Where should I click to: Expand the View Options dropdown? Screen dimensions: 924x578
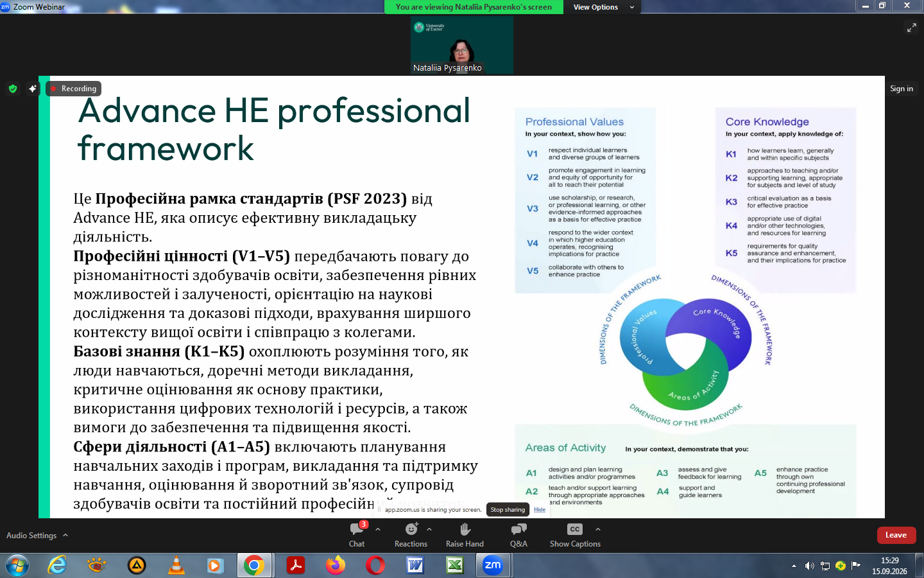click(x=603, y=7)
